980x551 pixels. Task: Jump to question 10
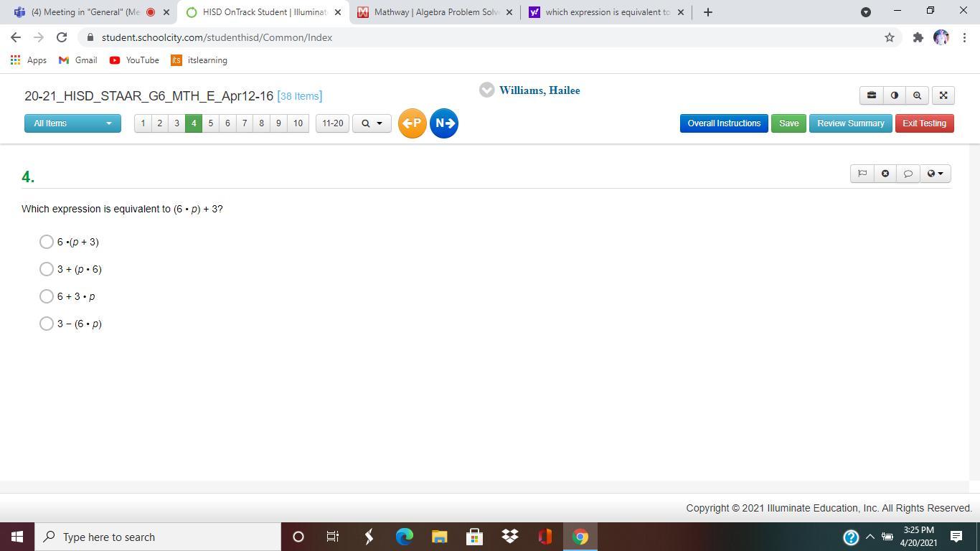click(x=298, y=123)
